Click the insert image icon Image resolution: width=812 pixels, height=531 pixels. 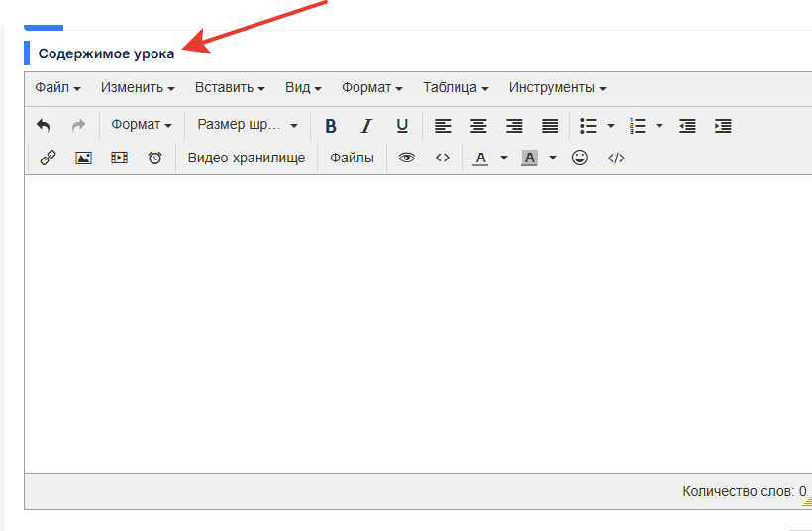click(83, 158)
